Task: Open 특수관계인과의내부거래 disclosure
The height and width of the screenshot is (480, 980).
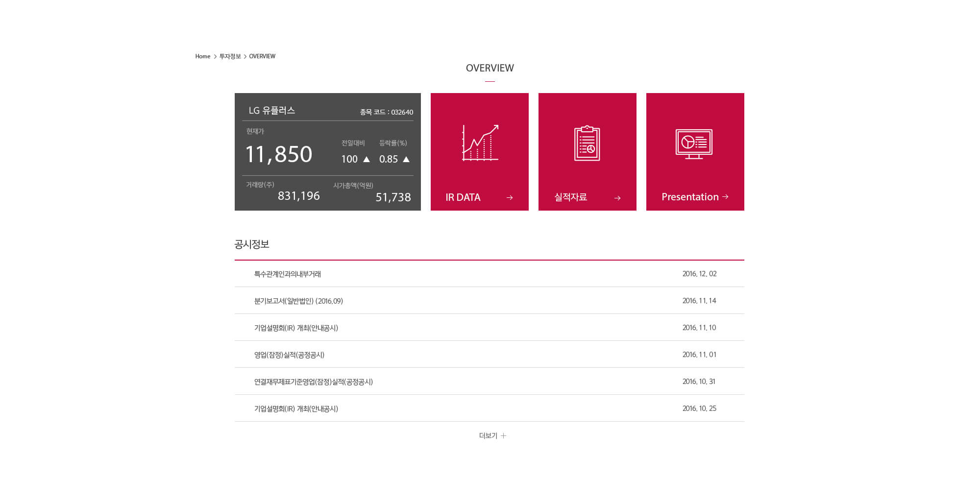Action: 287,274
